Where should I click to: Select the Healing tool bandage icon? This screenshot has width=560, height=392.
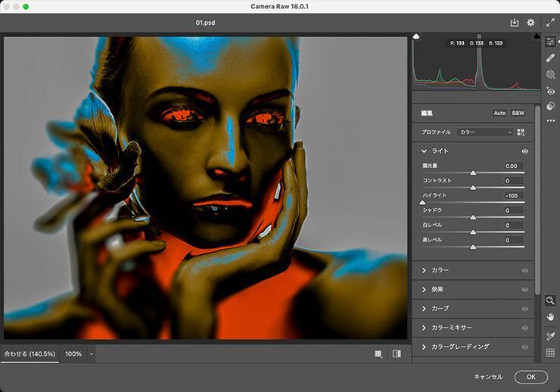click(x=550, y=58)
